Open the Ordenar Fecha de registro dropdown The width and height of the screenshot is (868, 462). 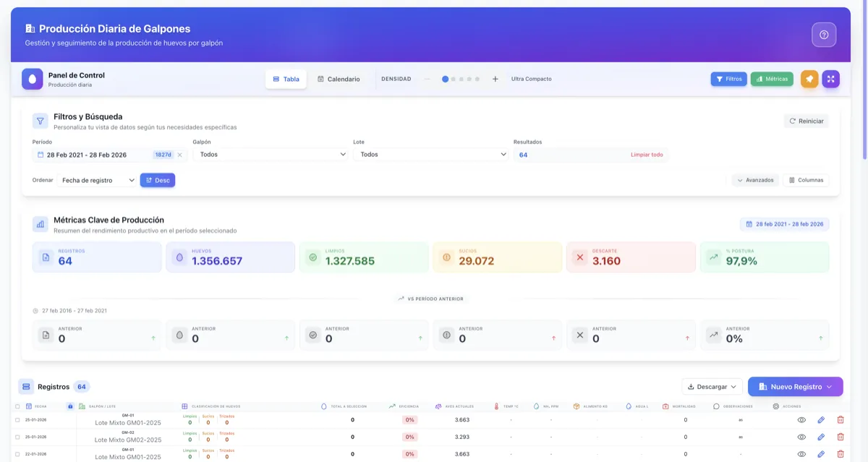point(98,180)
